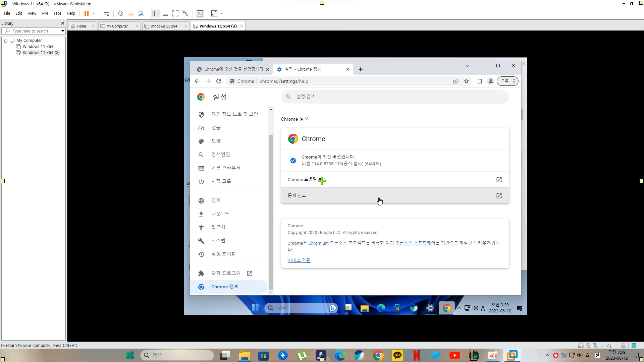Screen dimensions: 644x362
Task: Open dropdown next to the pause button
Action: pos(94,13)
